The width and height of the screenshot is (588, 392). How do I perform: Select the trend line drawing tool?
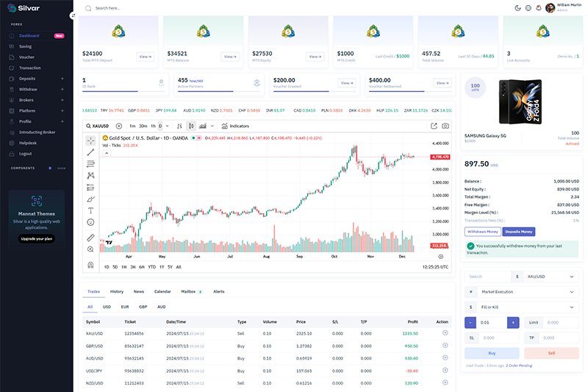pos(90,152)
